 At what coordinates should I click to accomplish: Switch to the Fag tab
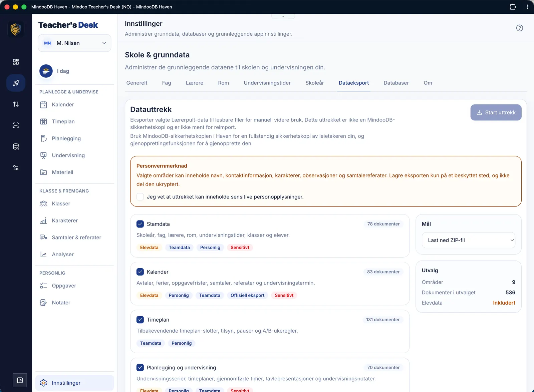(167, 83)
